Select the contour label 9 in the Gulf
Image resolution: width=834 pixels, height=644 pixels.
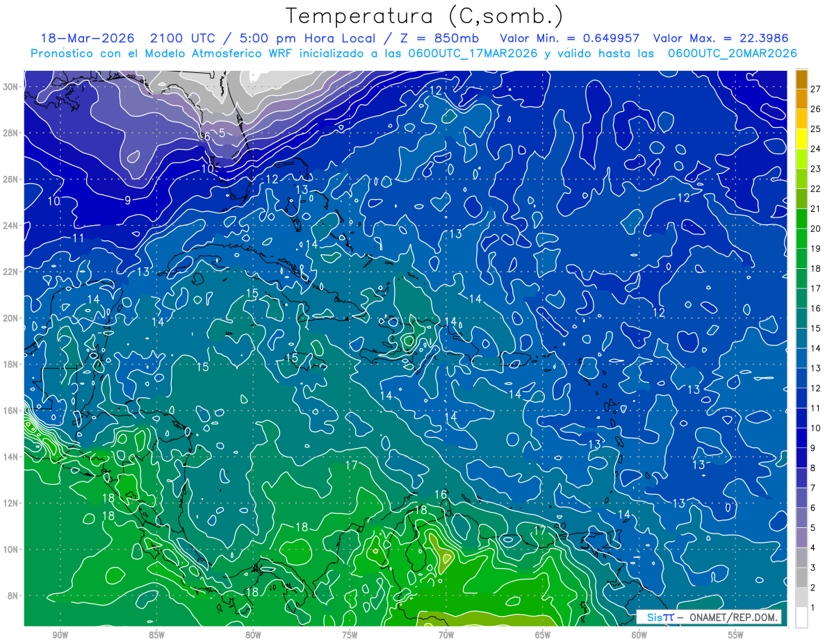[128, 200]
